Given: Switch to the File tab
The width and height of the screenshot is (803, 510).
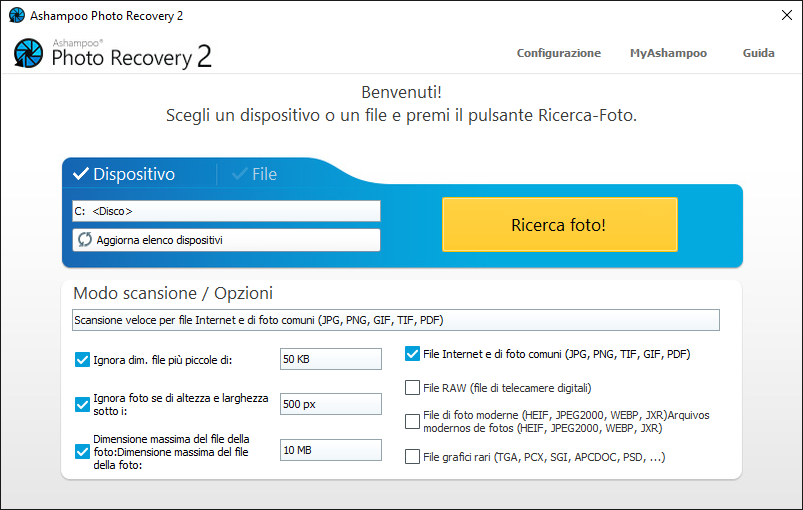Looking at the screenshot, I should click(x=255, y=174).
